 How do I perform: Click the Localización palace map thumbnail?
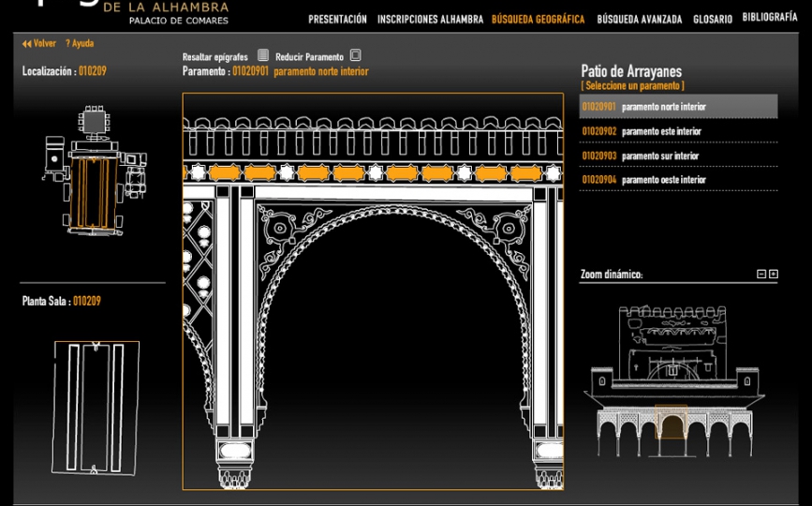(x=93, y=171)
